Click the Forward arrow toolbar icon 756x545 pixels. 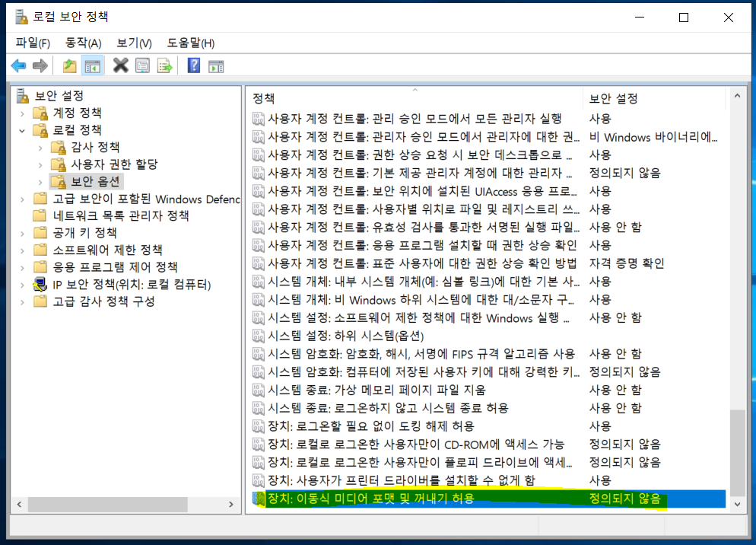40,65
